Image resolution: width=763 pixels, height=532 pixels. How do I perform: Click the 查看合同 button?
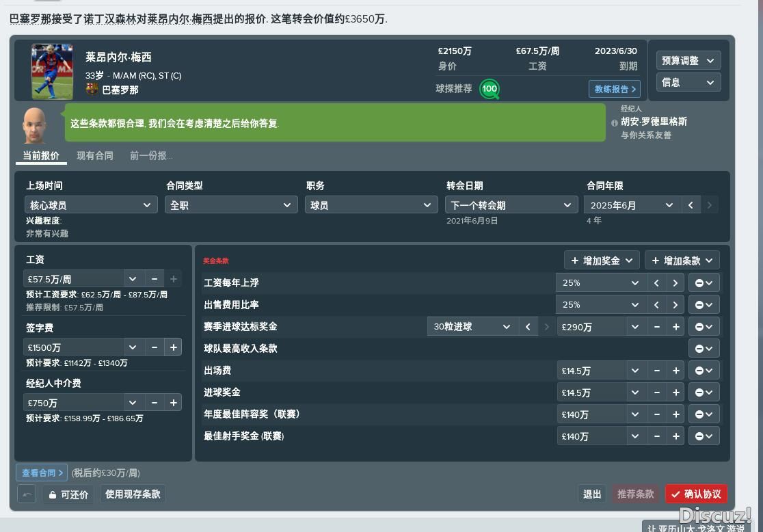coord(42,473)
